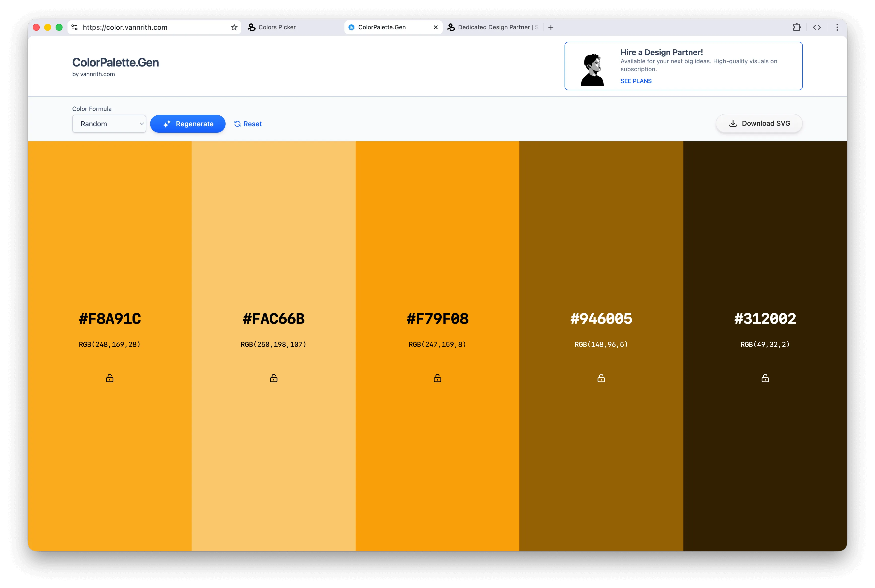
Task: Bookmark the page with the star icon
Action: tap(234, 27)
